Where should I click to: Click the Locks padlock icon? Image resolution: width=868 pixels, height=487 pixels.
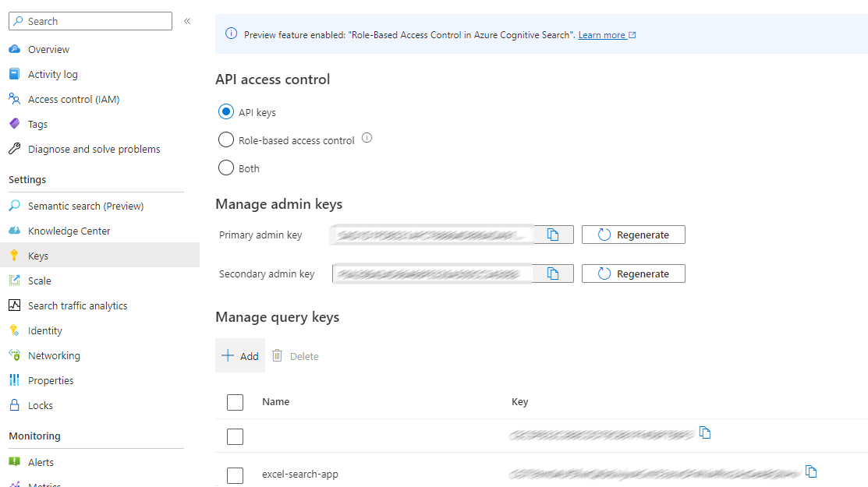15,404
